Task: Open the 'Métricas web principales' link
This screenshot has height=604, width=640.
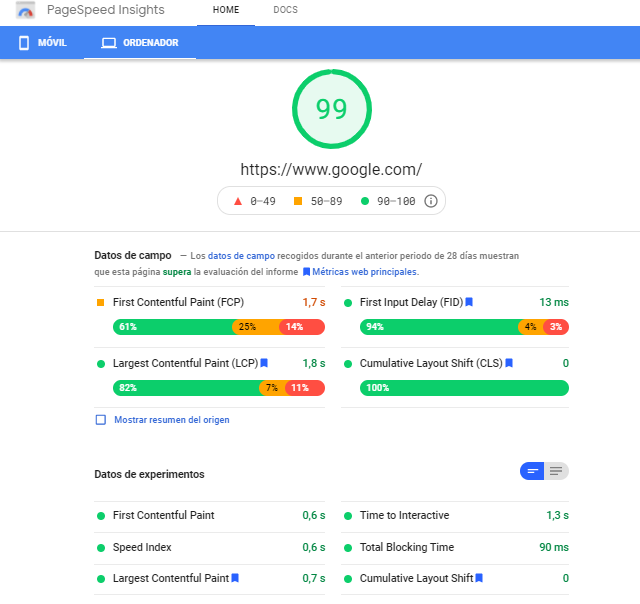Action: [x=364, y=272]
